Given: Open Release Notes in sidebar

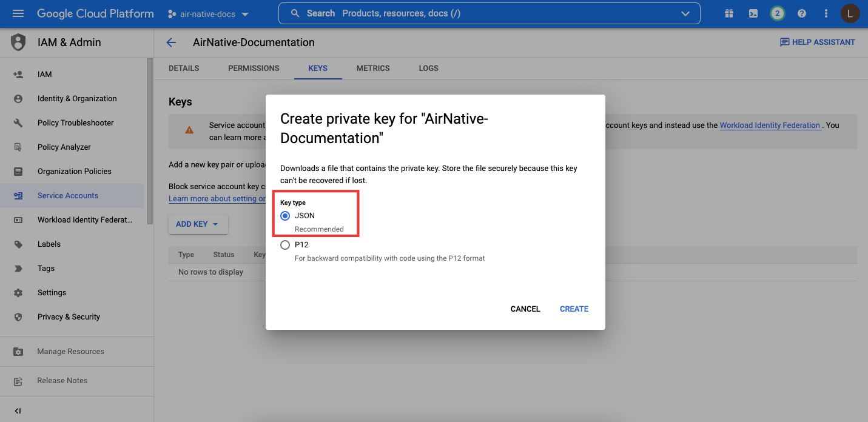Looking at the screenshot, I should pos(62,381).
